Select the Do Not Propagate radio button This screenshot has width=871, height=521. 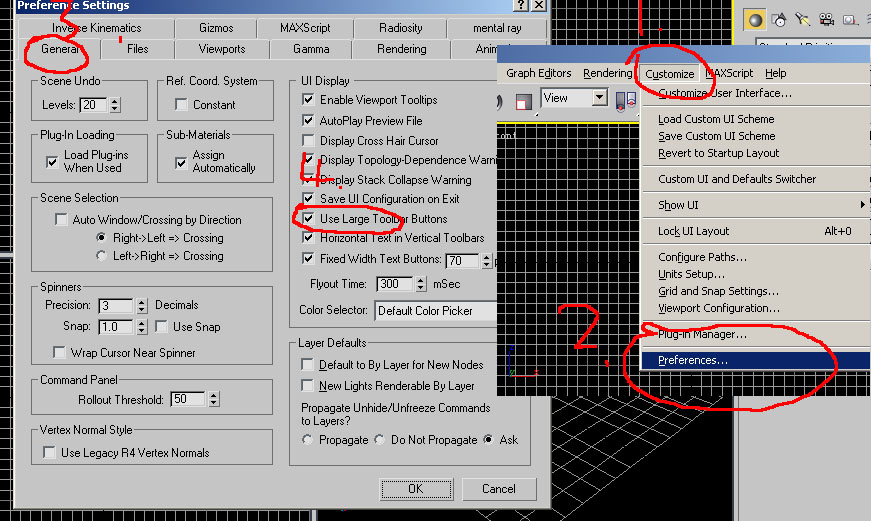coord(379,439)
